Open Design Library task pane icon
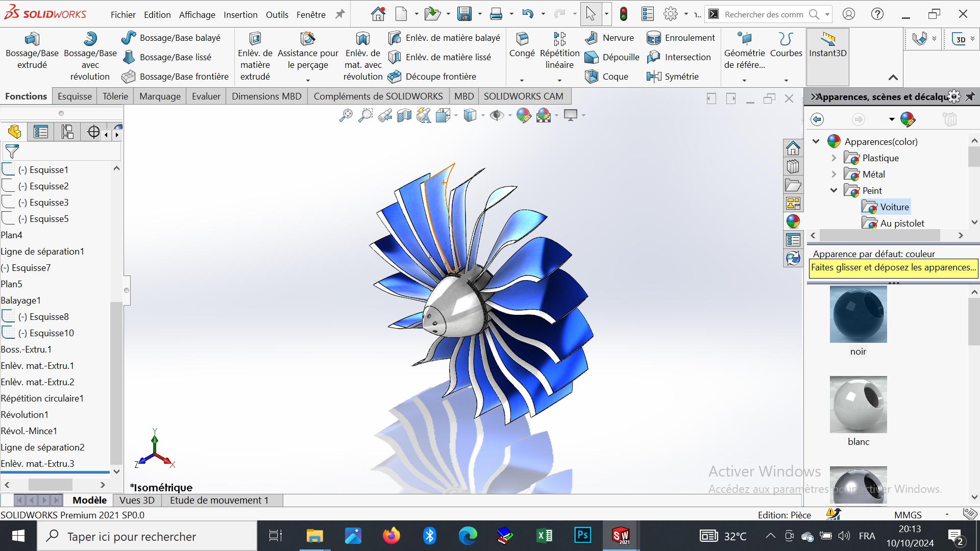Screen dimensions: 980x551 coord(793,167)
